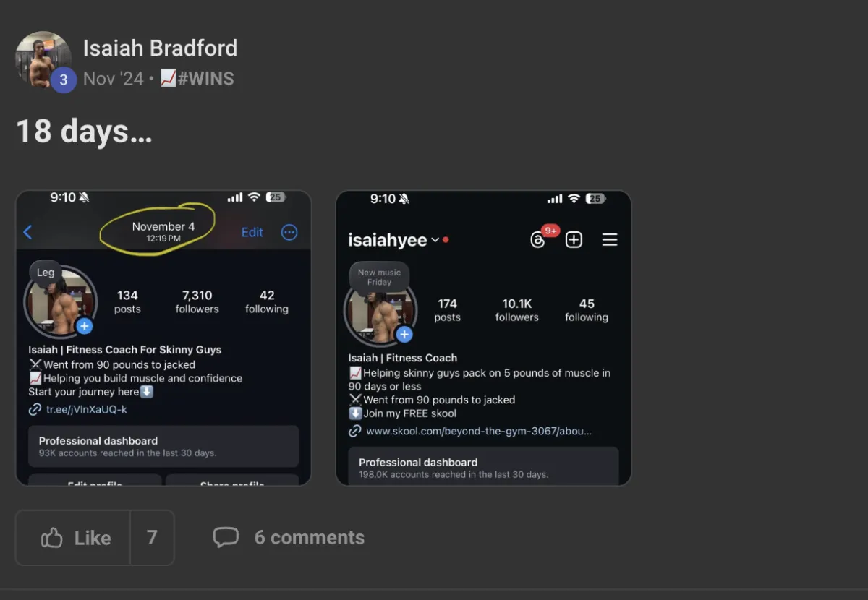
Task: Click the blue back chevron
Action: (x=28, y=232)
